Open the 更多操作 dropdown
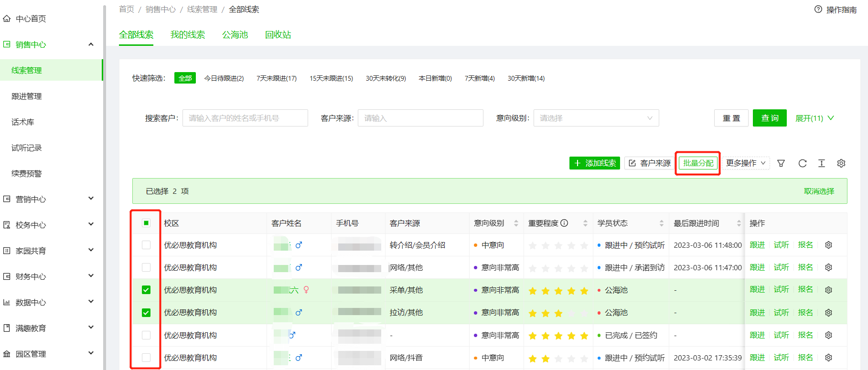 pyautogui.click(x=746, y=163)
